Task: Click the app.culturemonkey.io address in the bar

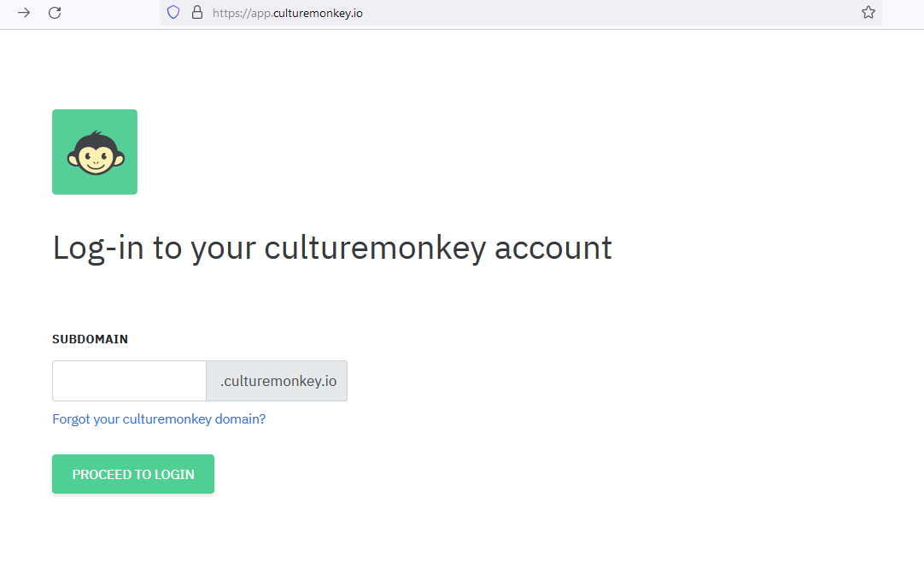Action: click(287, 13)
